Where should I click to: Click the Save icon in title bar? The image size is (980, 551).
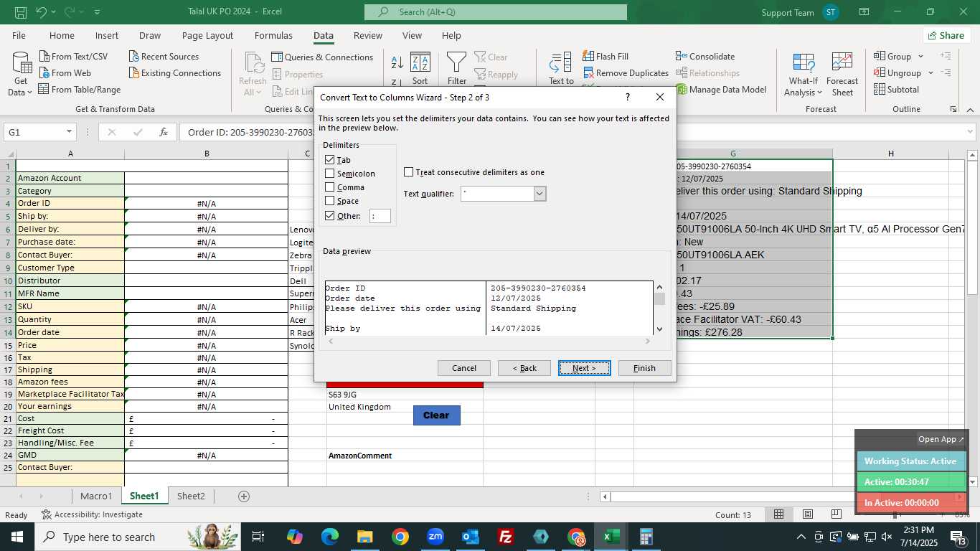click(21, 12)
